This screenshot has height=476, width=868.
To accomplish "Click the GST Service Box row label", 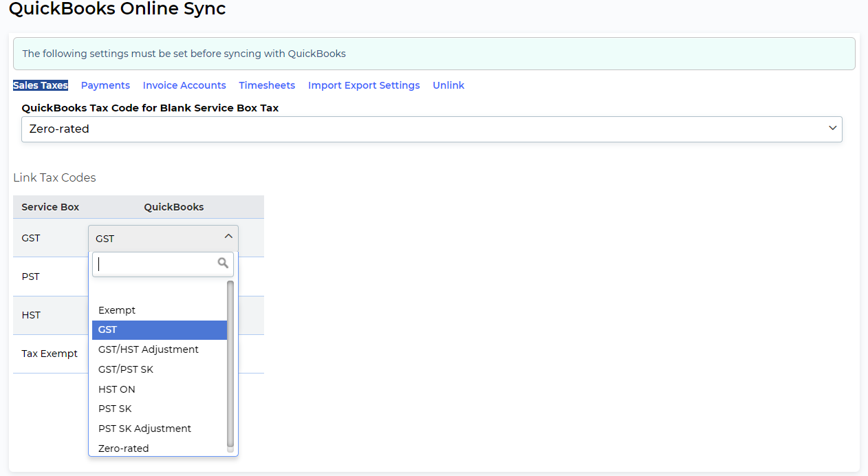I will pos(31,238).
